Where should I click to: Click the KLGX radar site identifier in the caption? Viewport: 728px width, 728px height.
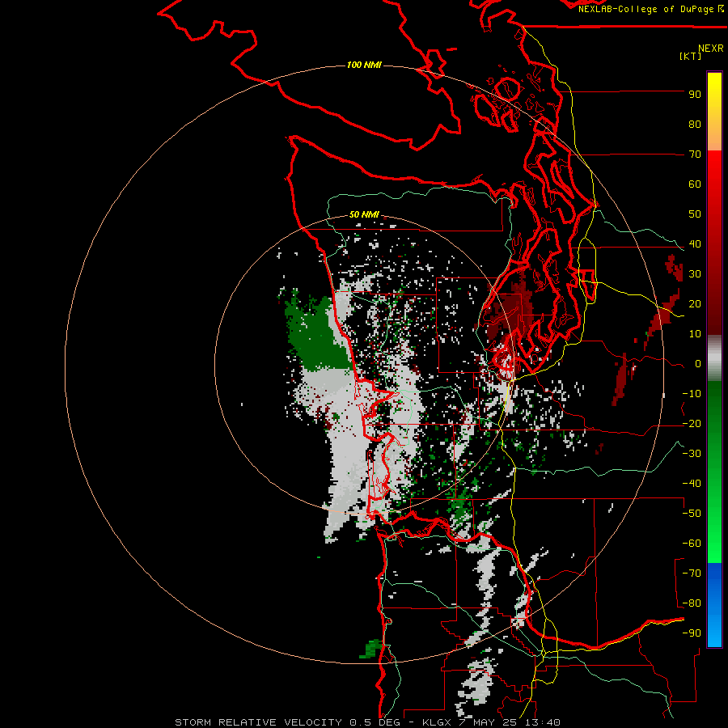click(437, 722)
